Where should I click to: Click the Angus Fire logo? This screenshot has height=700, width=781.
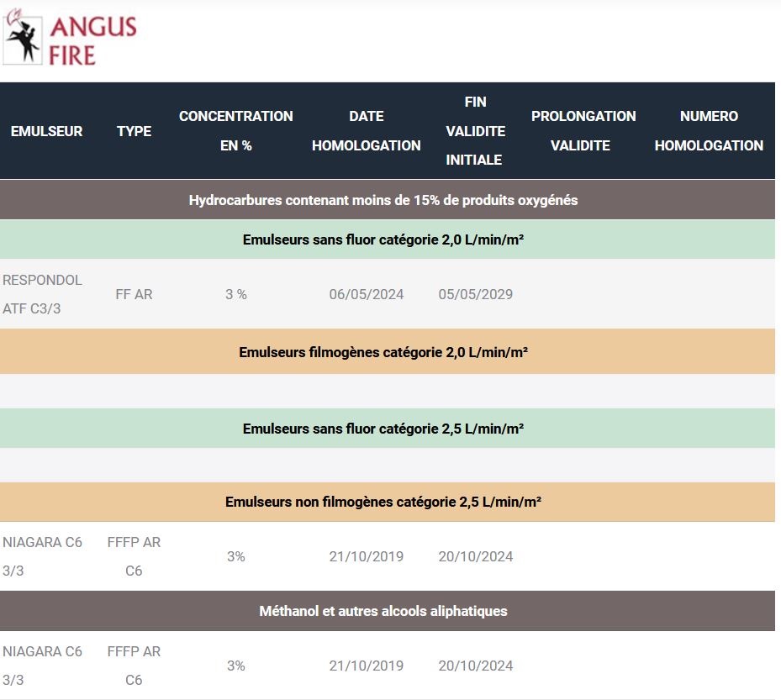click(70, 39)
